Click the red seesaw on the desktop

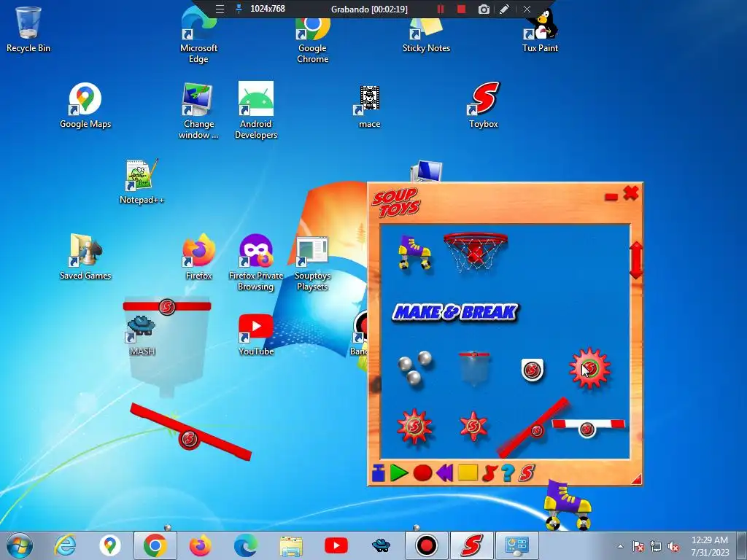(190, 432)
